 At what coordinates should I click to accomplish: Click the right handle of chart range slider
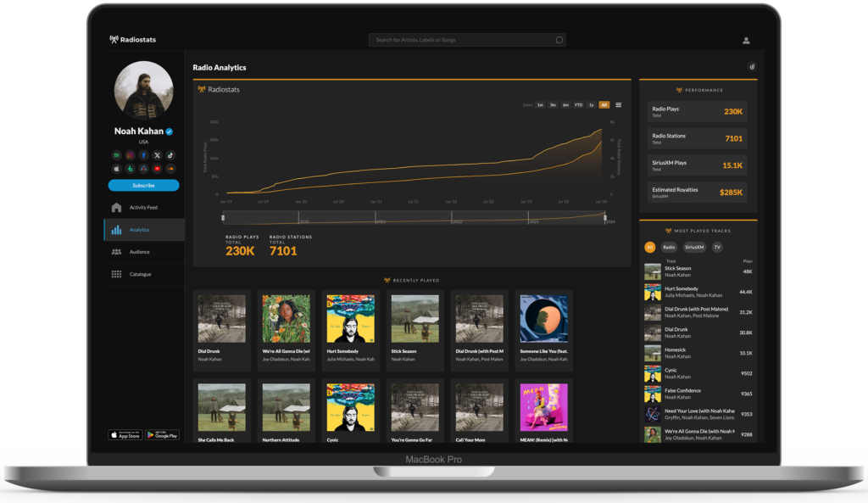604,218
